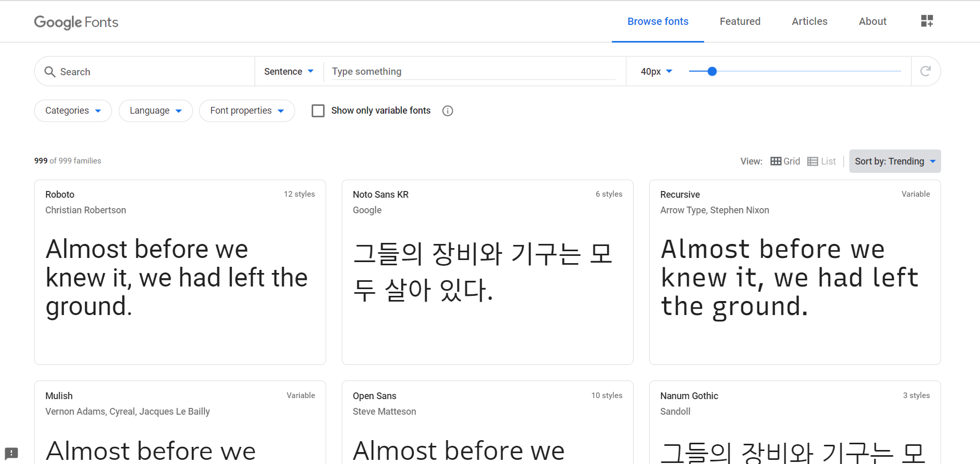Click the Sandoll author text
The width and height of the screenshot is (980, 464).
click(x=675, y=412)
